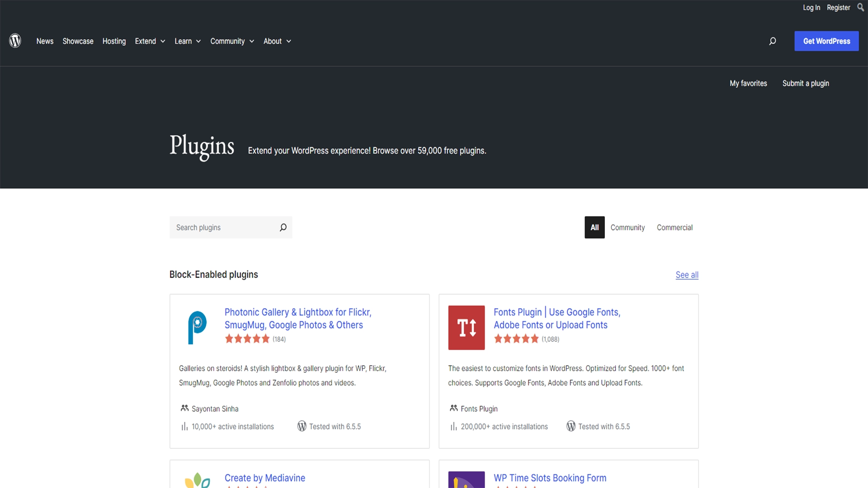Open Submit a plugin
This screenshot has width=868, height=488.
pos(806,83)
